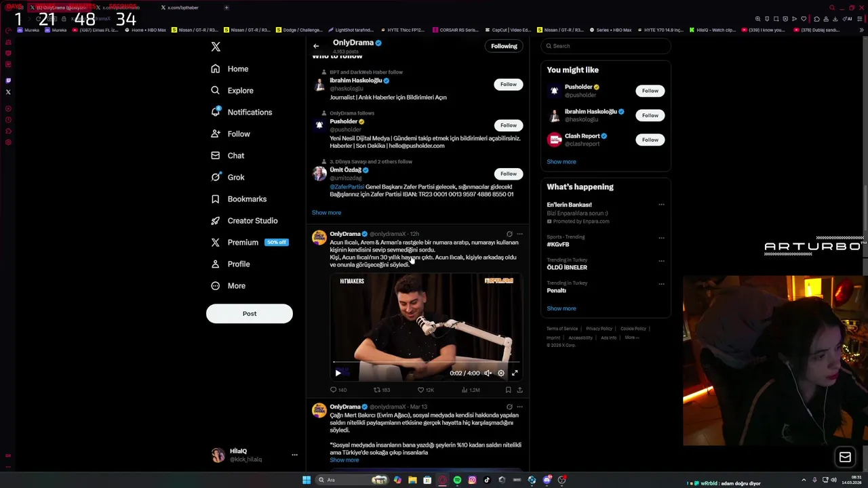
Task: Click Show more under You might like
Action: click(561, 162)
